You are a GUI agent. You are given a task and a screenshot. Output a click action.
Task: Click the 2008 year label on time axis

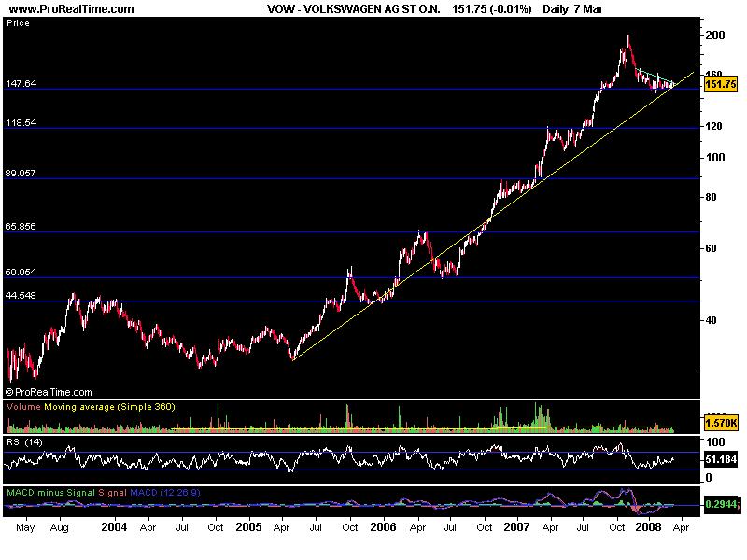(648, 527)
